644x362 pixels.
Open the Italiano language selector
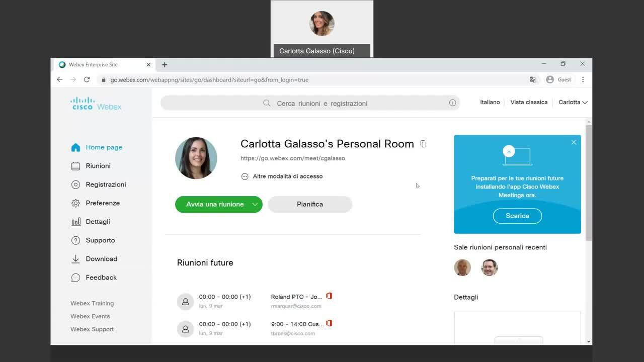click(x=490, y=102)
